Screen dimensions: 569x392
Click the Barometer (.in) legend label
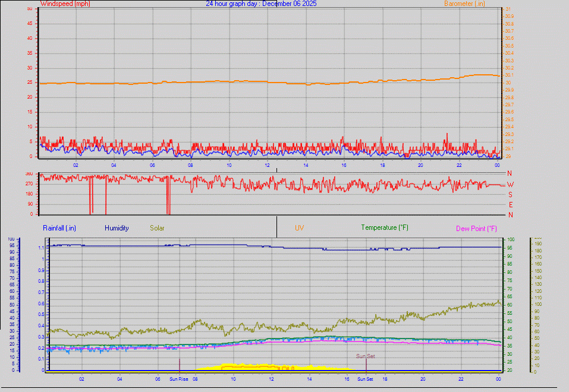(464, 4)
